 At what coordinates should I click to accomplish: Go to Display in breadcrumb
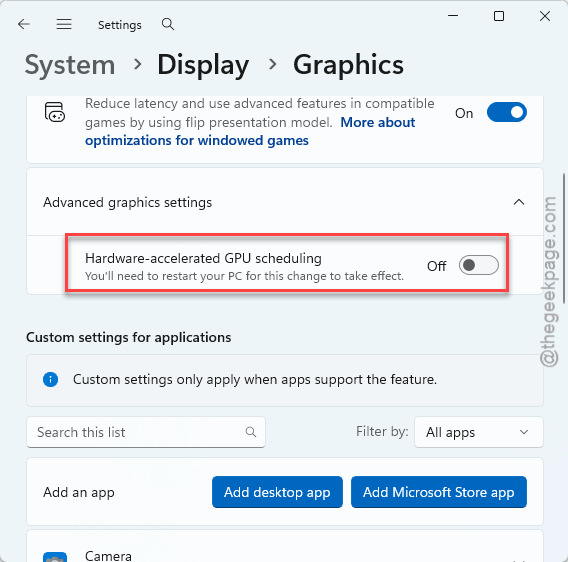pos(203,65)
